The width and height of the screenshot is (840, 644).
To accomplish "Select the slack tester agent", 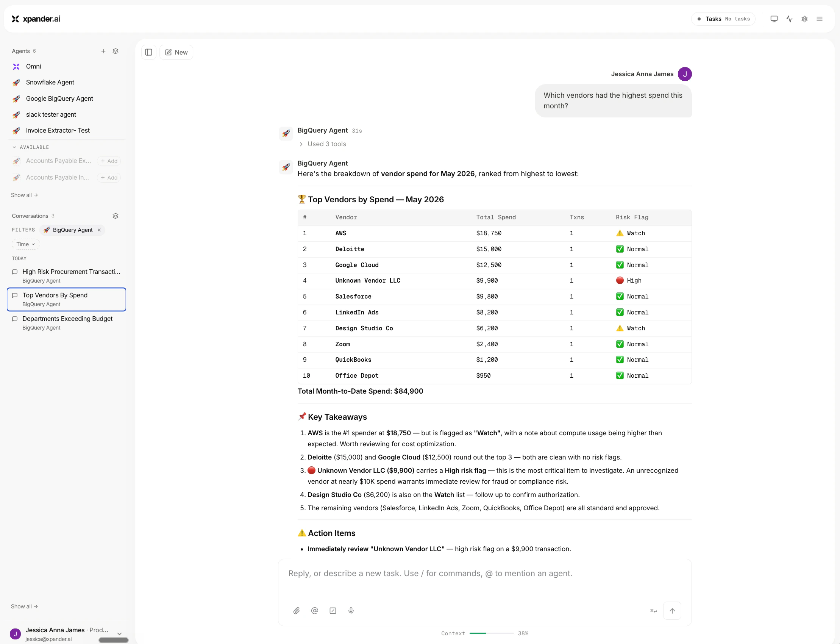I will [x=66, y=115].
